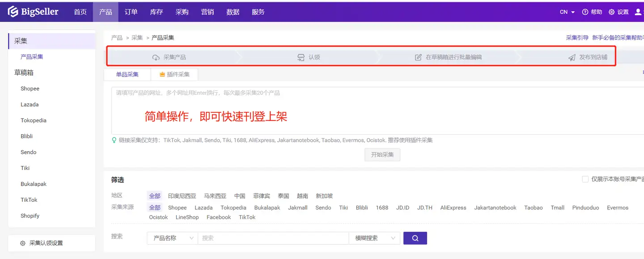644x259 pixels.
Task: Open the 模糊搜索 match type dropdown
Action: tap(374, 238)
